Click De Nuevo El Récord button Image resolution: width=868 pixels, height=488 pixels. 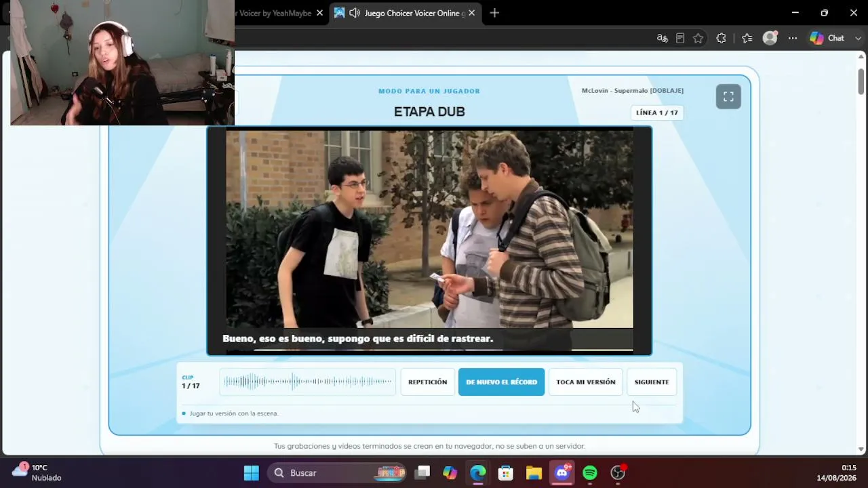coord(501,382)
